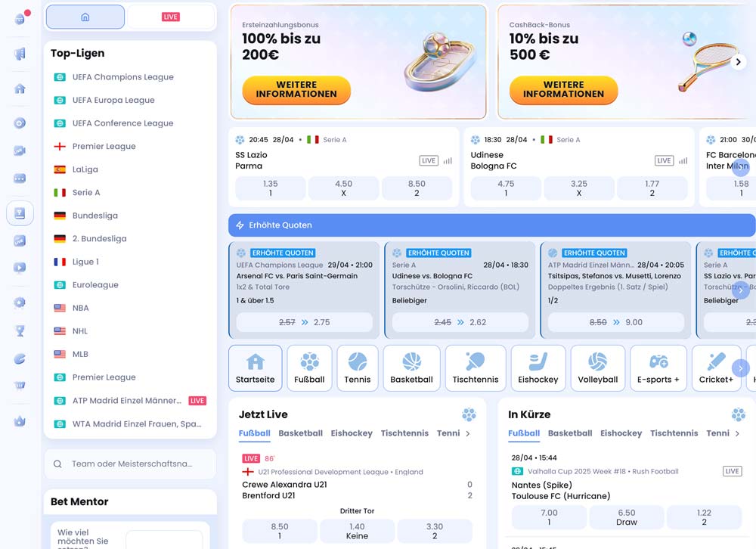Viewport: 756px width, 549px height.
Task: Open the Eishockey sport category icon
Action: click(538, 368)
